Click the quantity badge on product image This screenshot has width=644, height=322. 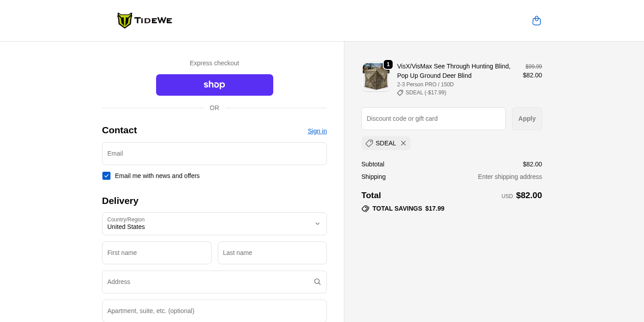pyautogui.click(x=388, y=64)
